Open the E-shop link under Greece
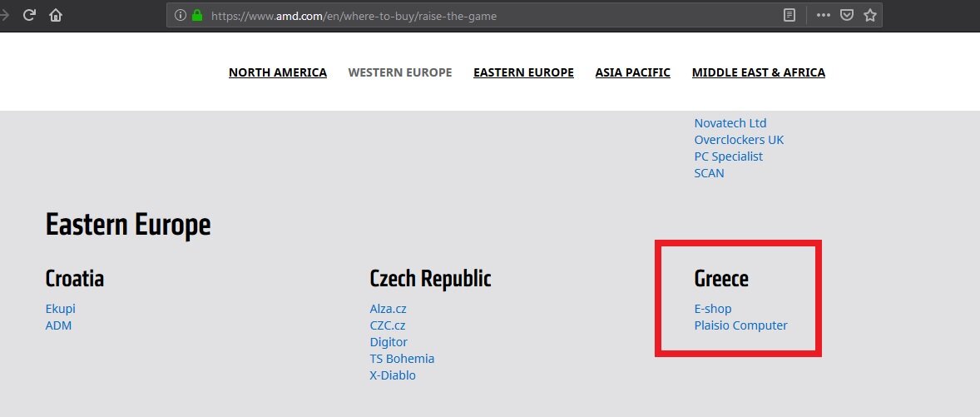This screenshot has height=417, width=980. coord(712,309)
